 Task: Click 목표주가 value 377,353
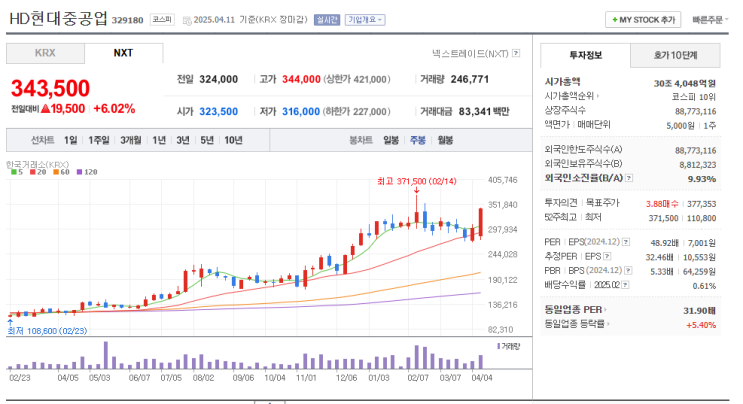(702, 204)
